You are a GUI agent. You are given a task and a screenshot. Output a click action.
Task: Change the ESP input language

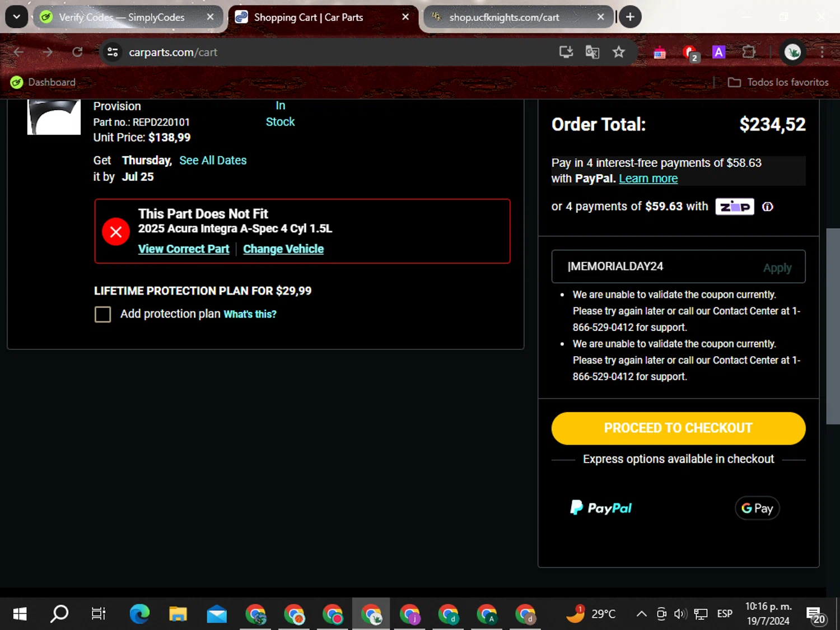point(725,614)
